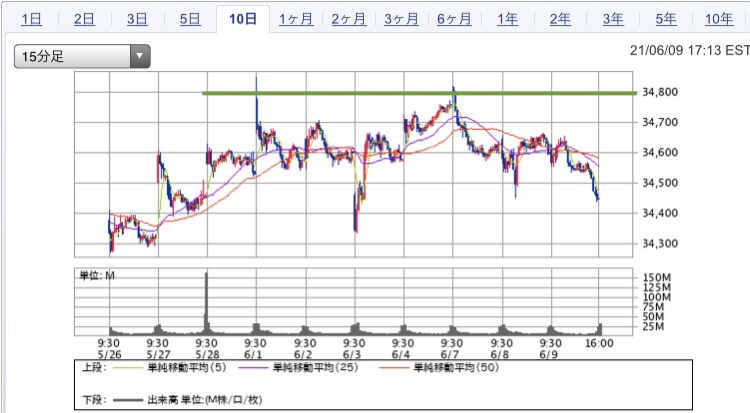Click the 単純移動平均(25) legend entry
The width and height of the screenshot is (750, 413).
[x=316, y=368]
